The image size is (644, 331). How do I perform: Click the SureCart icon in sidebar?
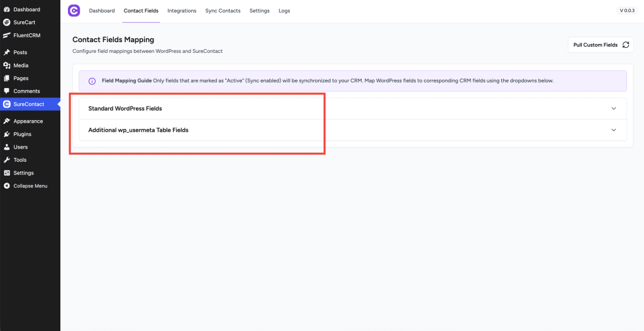(6, 22)
